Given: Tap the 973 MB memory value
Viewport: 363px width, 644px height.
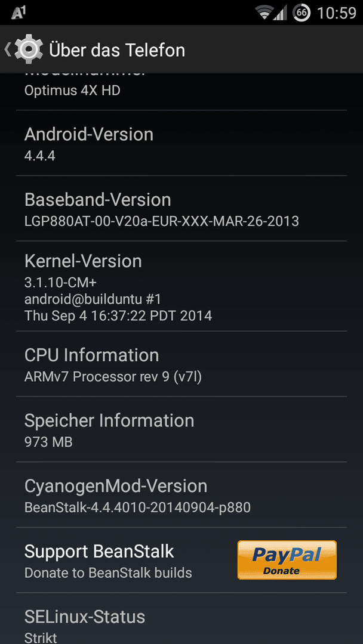Looking at the screenshot, I should coord(48,442).
